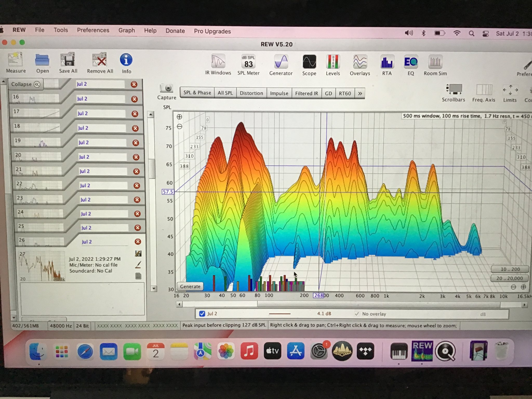This screenshot has height=399, width=532.
Task: Switch to the RT60 tab
Action: pos(345,93)
